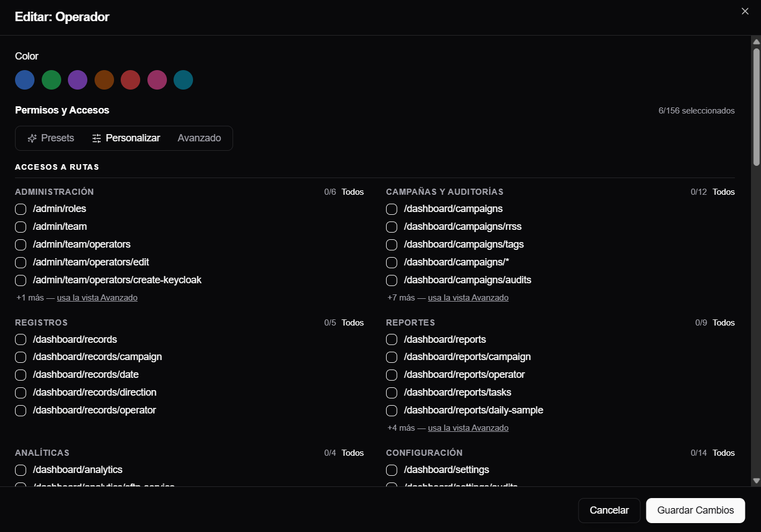Select Todos for Campañas y Auditorías
The width and height of the screenshot is (761, 532).
pyautogui.click(x=724, y=192)
